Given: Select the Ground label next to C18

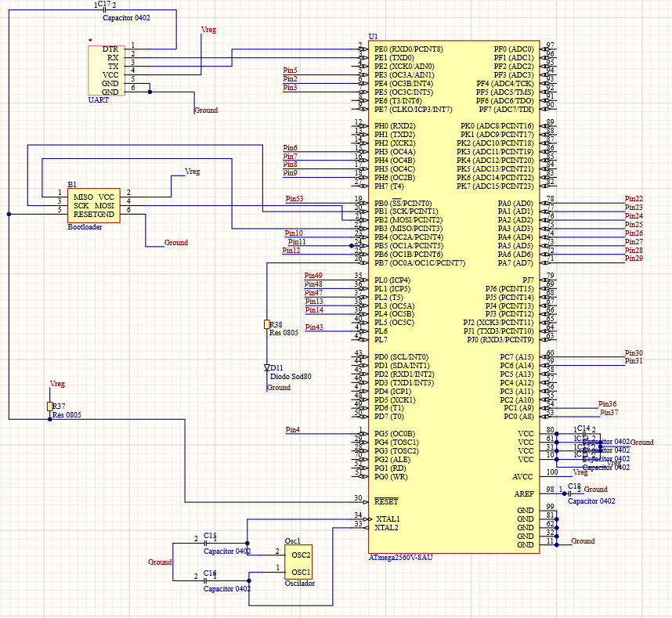Looking at the screenshot, I should tap(596, 489).
